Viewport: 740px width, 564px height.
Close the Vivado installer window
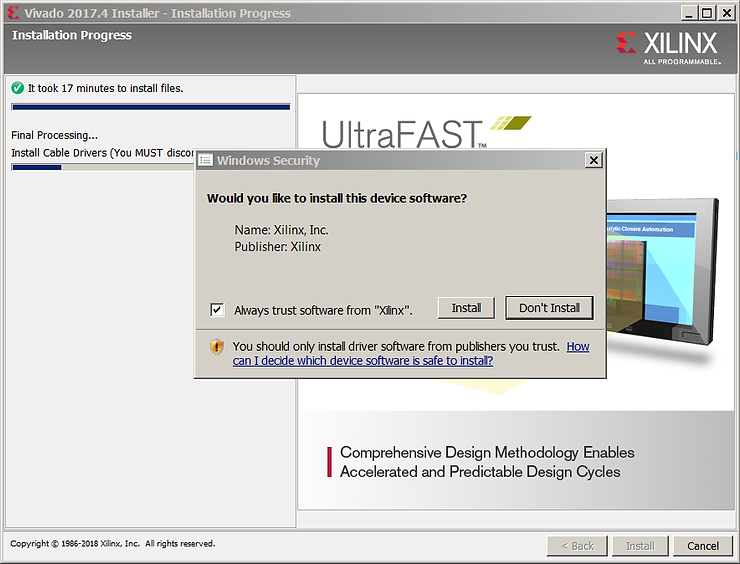pos(726,13)
